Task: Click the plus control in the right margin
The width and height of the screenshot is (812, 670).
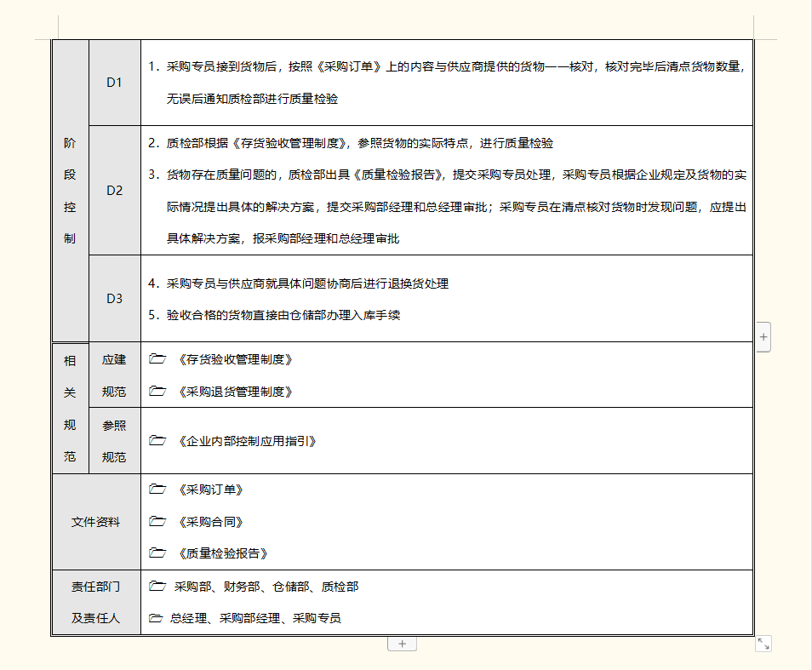Action: pos(763,337)
